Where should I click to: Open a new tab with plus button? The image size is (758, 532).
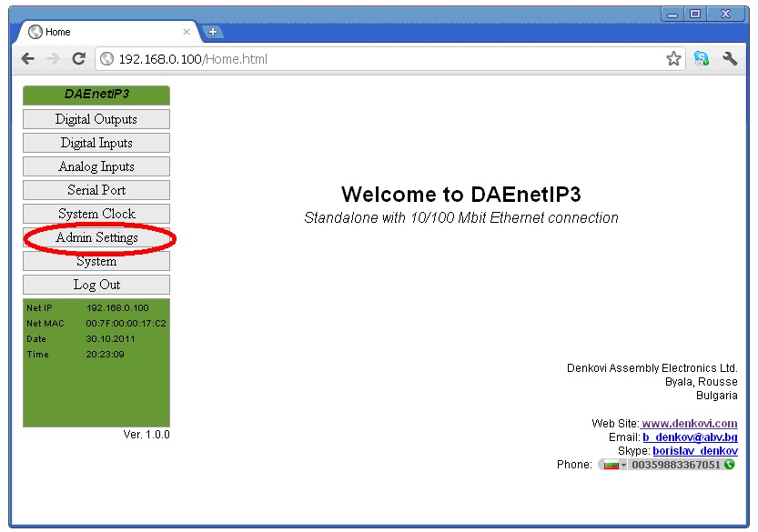(213, 32)
